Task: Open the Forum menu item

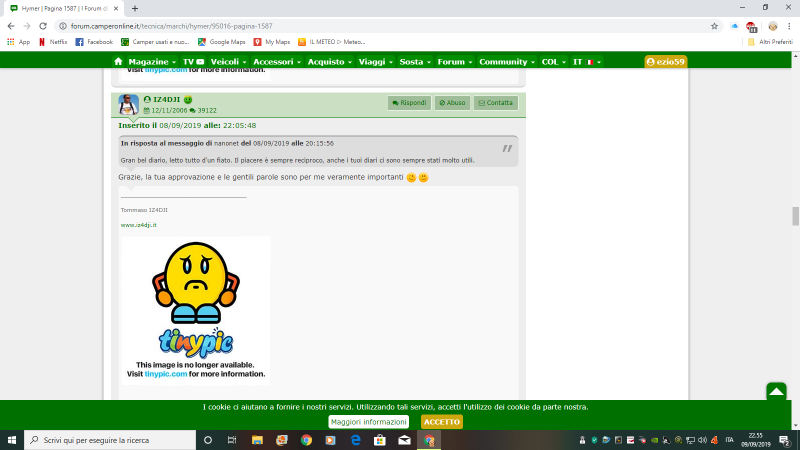Action: (x=455, y=62)
